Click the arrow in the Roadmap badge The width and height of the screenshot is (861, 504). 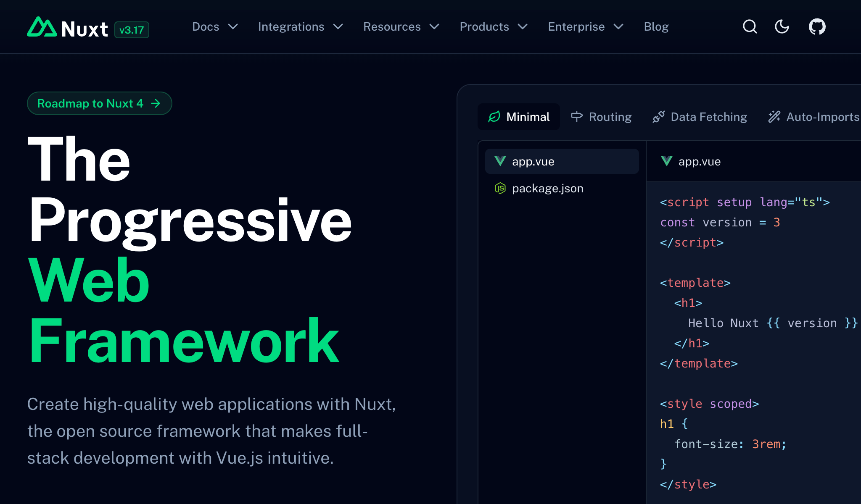point(156,103)
